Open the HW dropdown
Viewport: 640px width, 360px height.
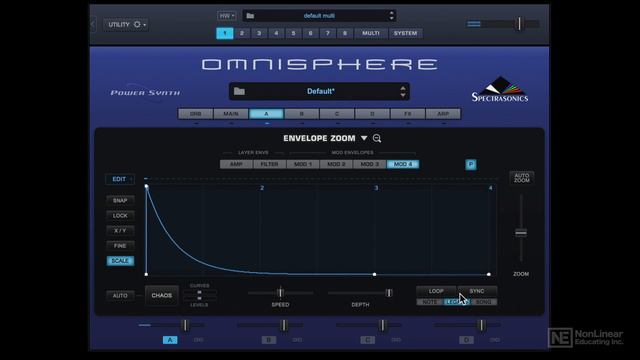[x=227, y=16]
